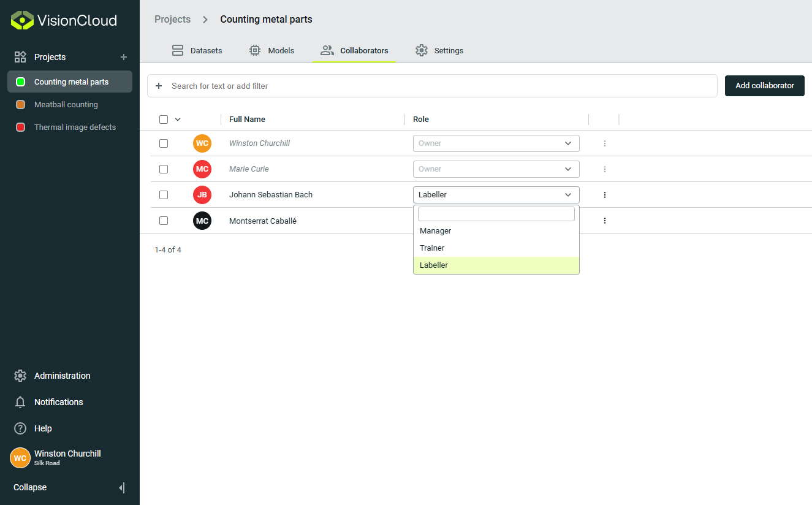812x505 pixels.
Task: Click the Role column header
Action: [421, 120]
